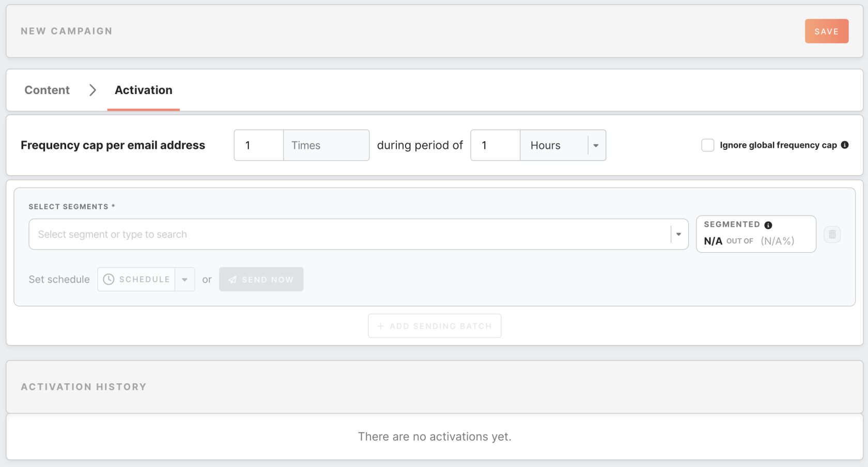Viewport: 868px width, 467px height.
Task: Click the plus icon on Add Sending Batch
Action: point(380,326)
